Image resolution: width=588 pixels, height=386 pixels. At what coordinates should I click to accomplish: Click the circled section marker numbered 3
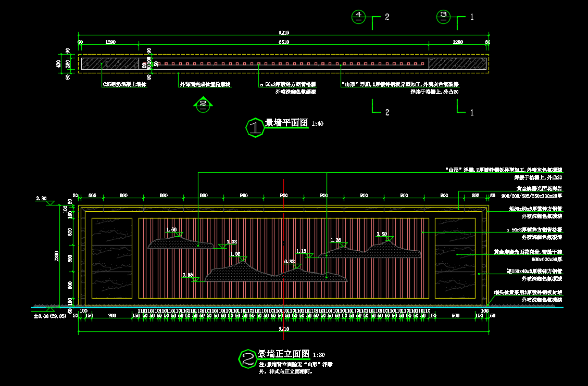pos(444,17)
